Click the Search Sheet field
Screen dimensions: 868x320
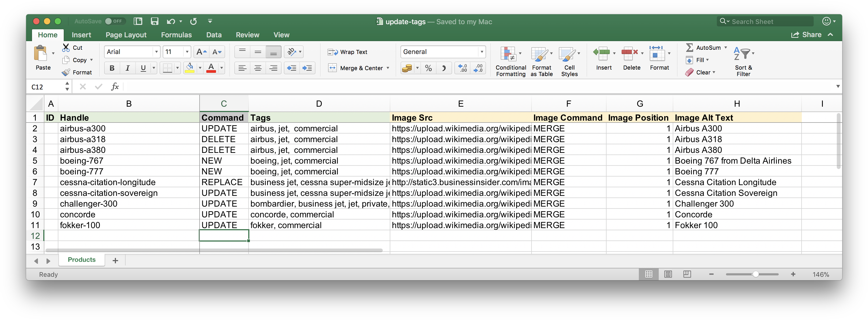(x=765, y=21)
